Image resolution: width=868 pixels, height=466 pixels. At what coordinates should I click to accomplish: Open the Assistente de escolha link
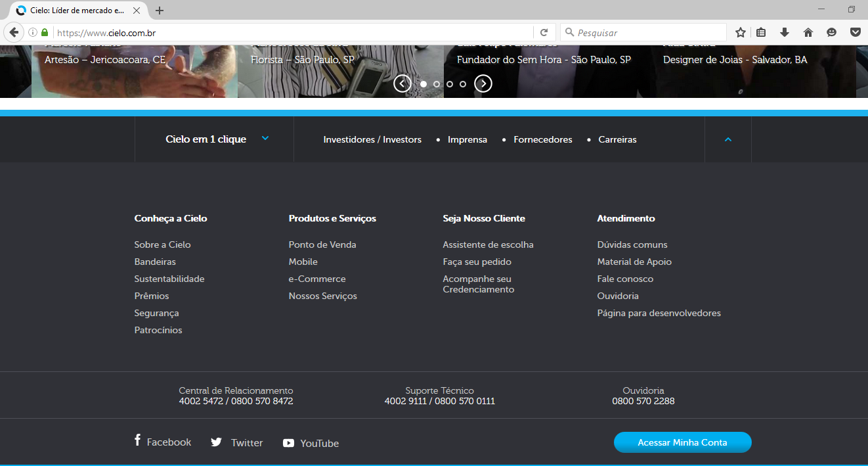click(x=488, y=245)
